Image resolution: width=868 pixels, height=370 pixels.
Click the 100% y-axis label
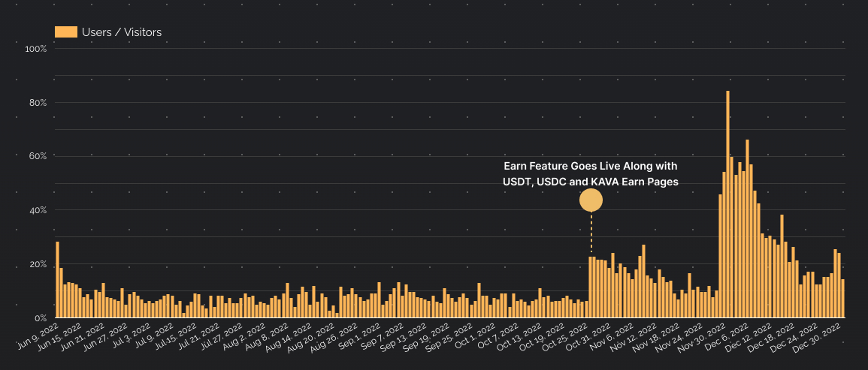pos(36,49)
